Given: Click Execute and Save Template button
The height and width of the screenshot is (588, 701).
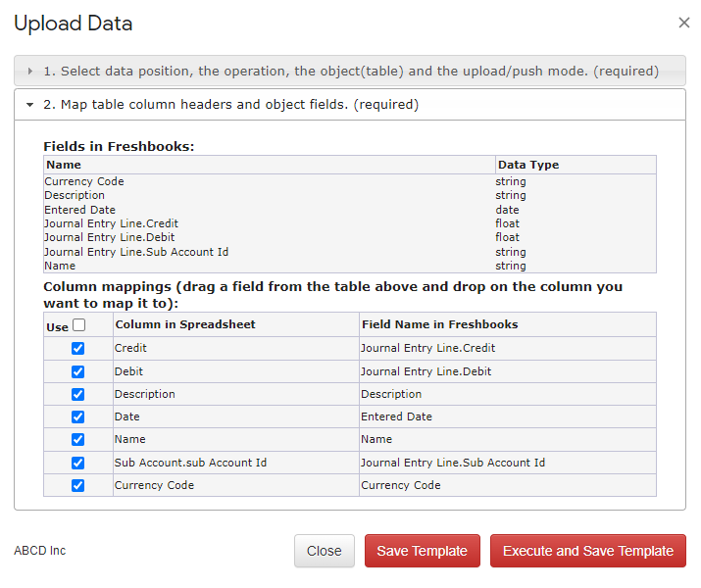Looking at the screenshot, I should (588, 551).
